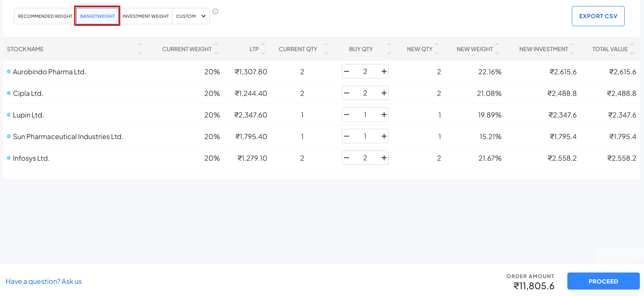The image size is (644, 296).
Task: Select the Basketweight option
Action: (x=98, y=16)
